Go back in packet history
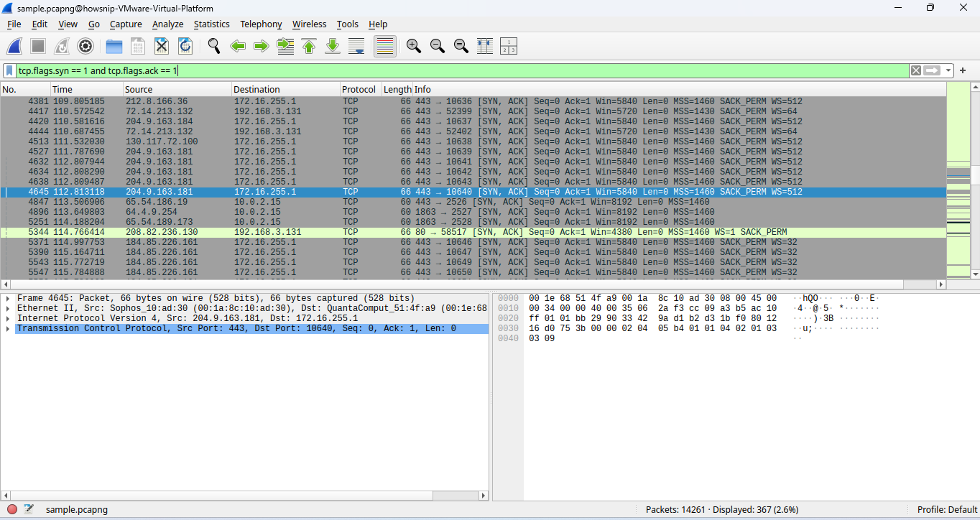 click(238, 46)
